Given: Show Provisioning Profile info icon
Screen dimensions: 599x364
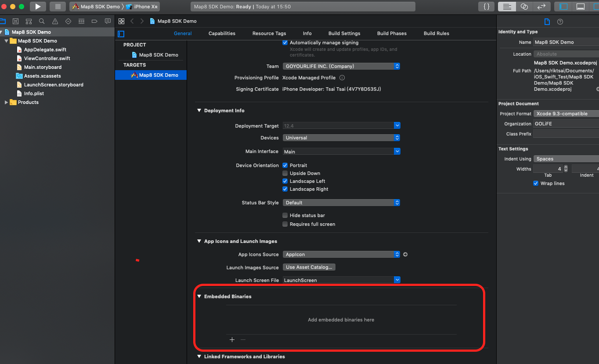Looking at the screenshot, I should pyautogui.click(x=342, y=78).
